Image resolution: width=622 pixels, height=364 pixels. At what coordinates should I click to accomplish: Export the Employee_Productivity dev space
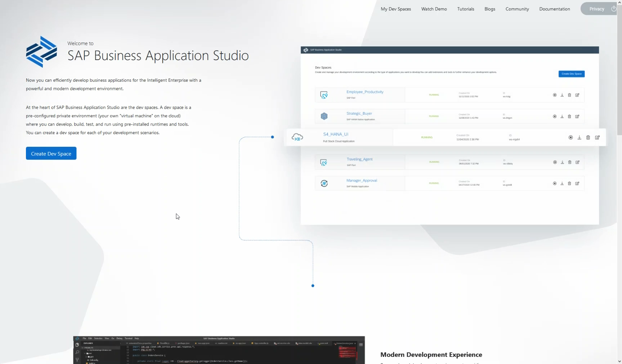click(562, 95)
